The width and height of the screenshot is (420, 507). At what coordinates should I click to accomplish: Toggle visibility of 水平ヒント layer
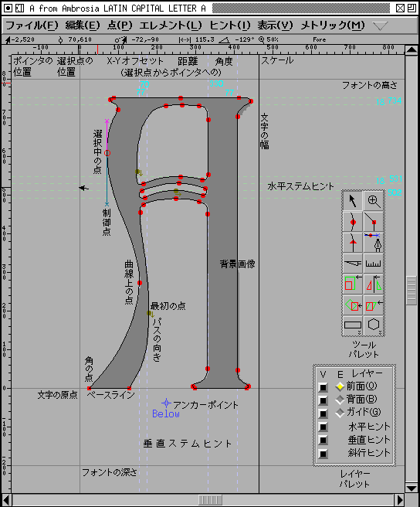(x=323, y=427)
